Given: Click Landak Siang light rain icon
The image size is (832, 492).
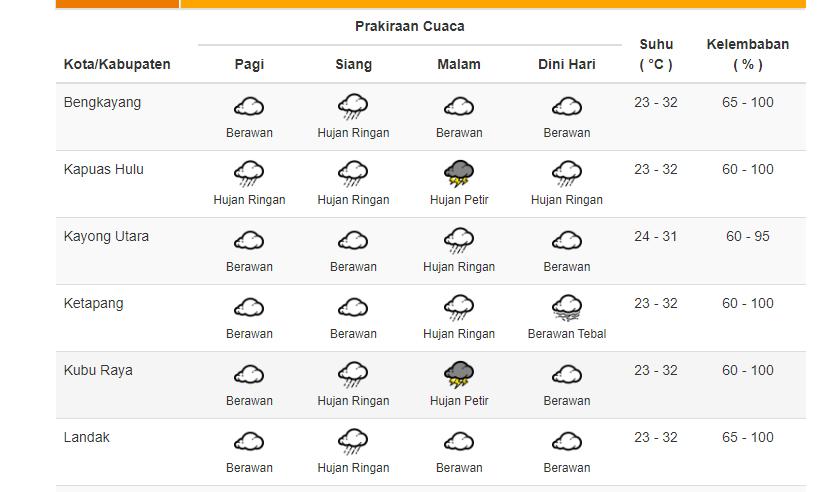Looking at the screenshot, I should pyautogui.click(x=353, y=441).
